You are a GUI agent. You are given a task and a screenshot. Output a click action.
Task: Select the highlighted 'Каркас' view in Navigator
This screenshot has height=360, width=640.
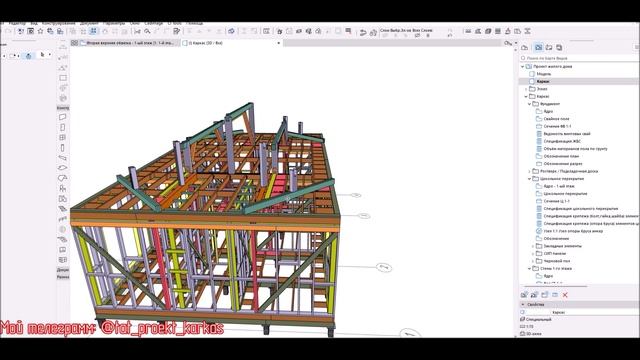coord(580,81)
